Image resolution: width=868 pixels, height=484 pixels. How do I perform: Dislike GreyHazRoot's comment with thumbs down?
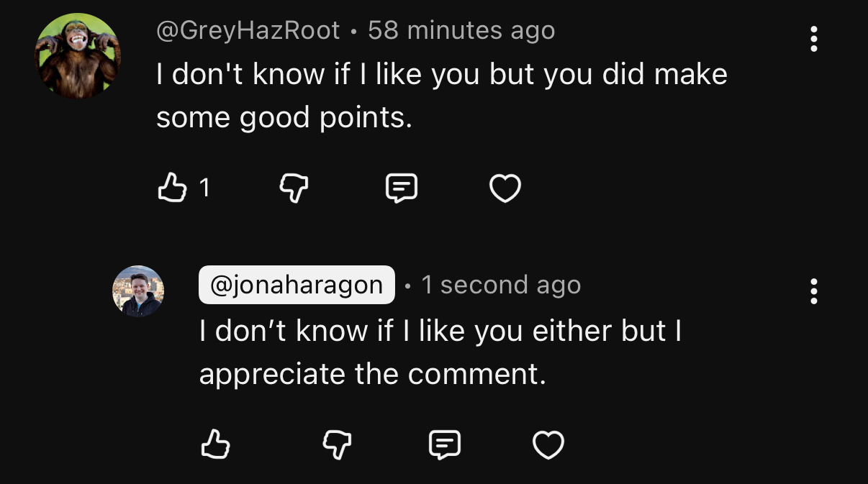[x=294, y=188]
